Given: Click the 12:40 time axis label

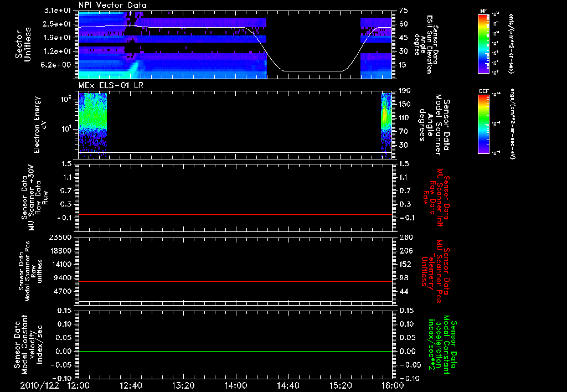Looking at the screenshot, I should tap(131, 385).
